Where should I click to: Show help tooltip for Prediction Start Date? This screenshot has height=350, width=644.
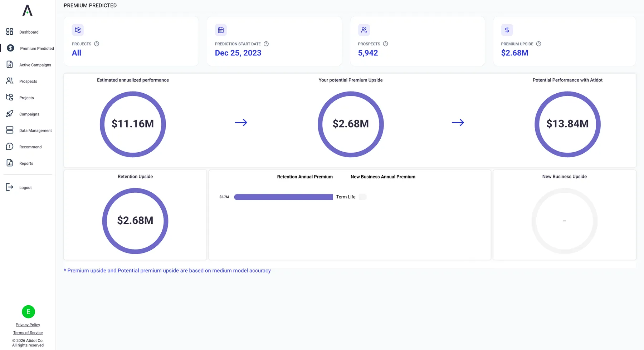pyautogui.click(x=266, y=44)
